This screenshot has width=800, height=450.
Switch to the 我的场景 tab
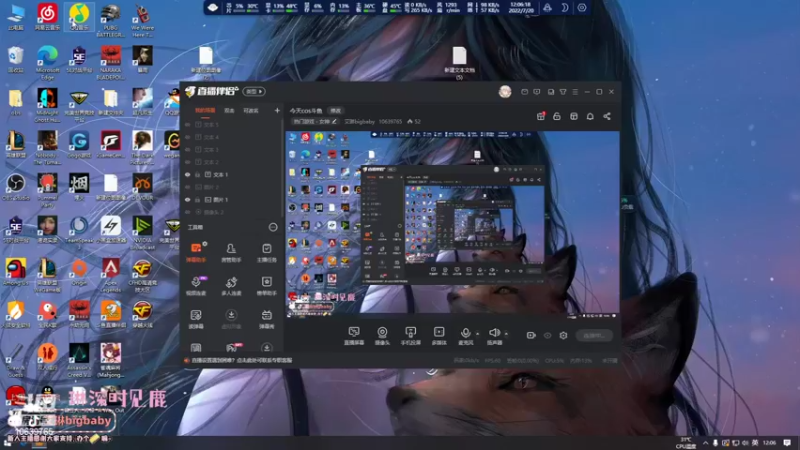point(205,110)
